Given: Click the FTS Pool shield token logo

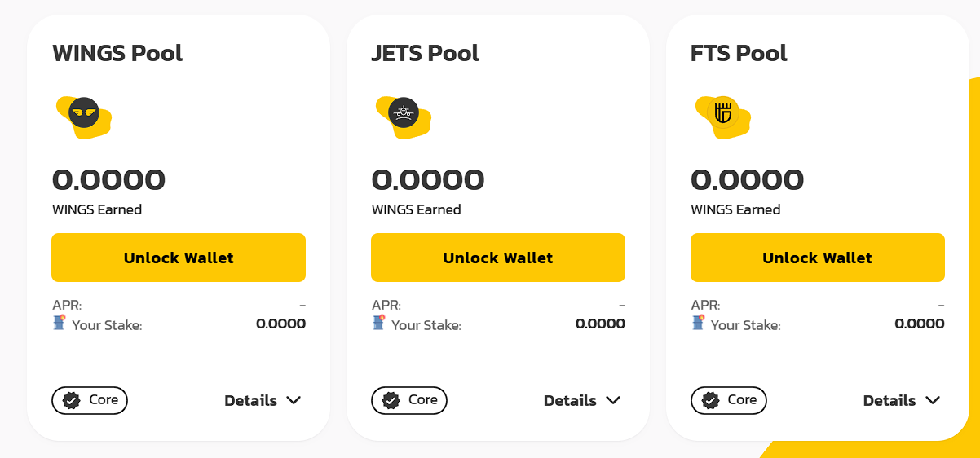Looking at the screenshot, I should point(722,112).
